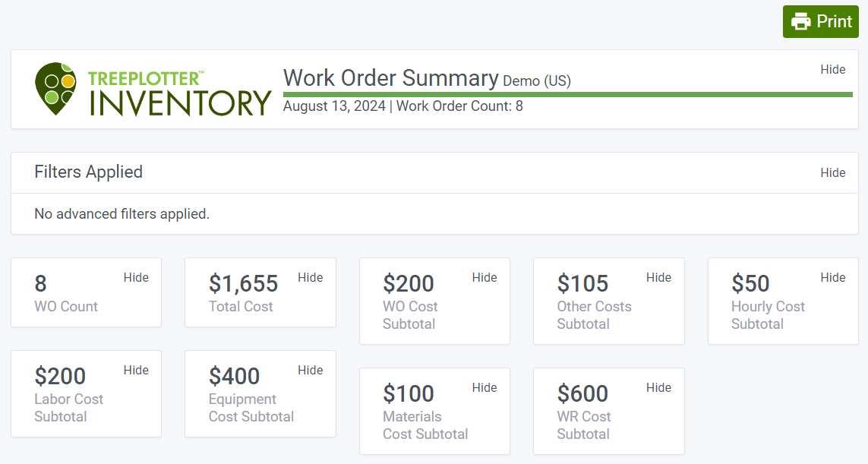Hide the Equipment Cost Subtotal card

(x=310, y=370)
